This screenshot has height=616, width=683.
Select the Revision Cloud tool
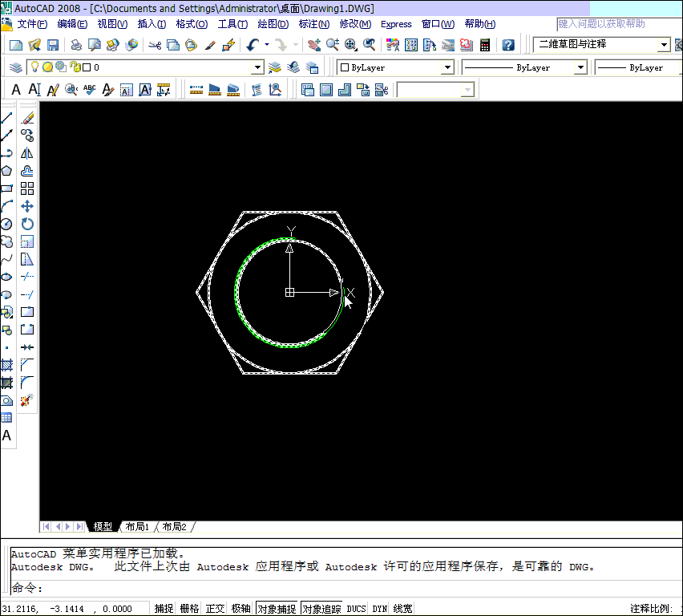tap(6, 241)
